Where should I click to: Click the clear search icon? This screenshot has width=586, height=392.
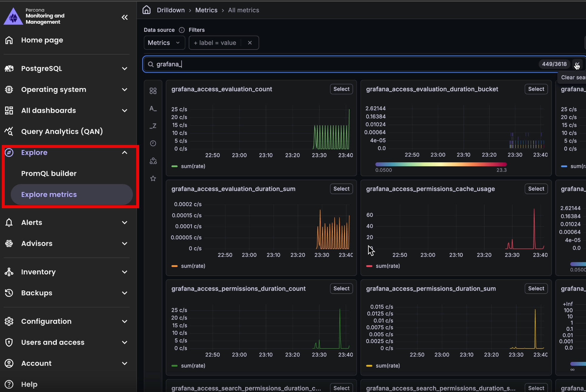click(577, 64)
